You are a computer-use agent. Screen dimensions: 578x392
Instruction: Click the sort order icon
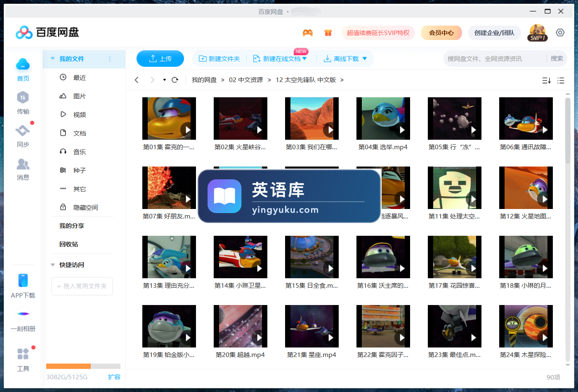click(x=546, y=80)
